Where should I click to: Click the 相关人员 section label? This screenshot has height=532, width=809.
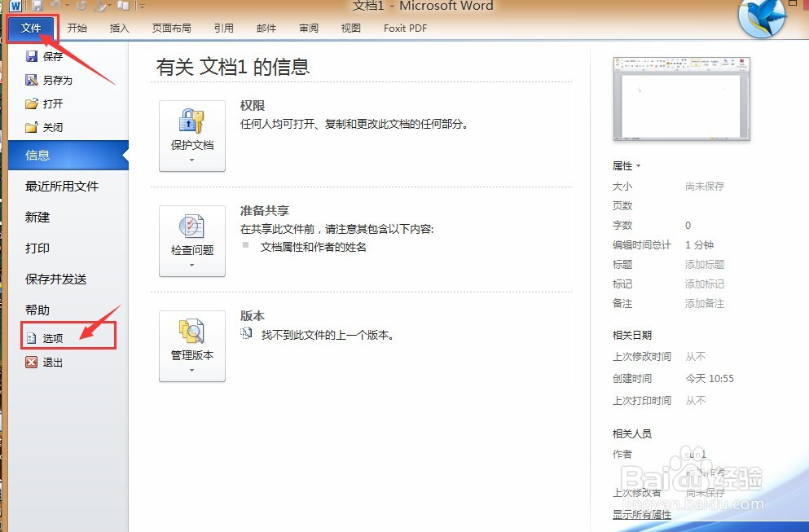pos(631,433)
